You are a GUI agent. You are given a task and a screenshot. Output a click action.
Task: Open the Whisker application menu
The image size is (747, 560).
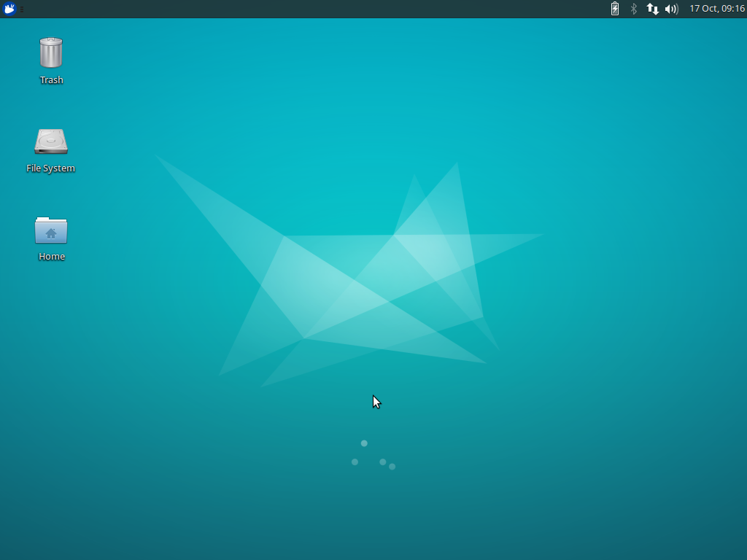[x=9, y=9]
